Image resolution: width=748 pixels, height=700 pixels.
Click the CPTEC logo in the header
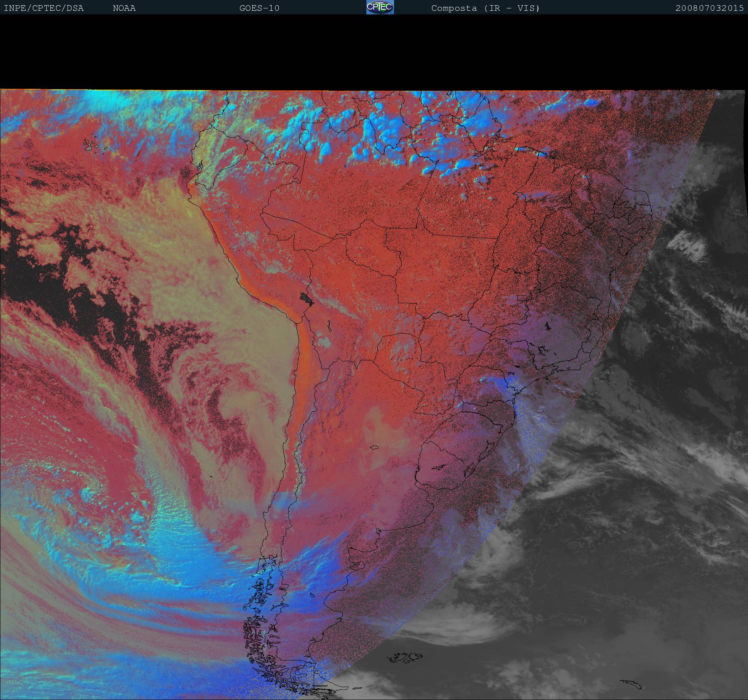click(x=380, y=7)
